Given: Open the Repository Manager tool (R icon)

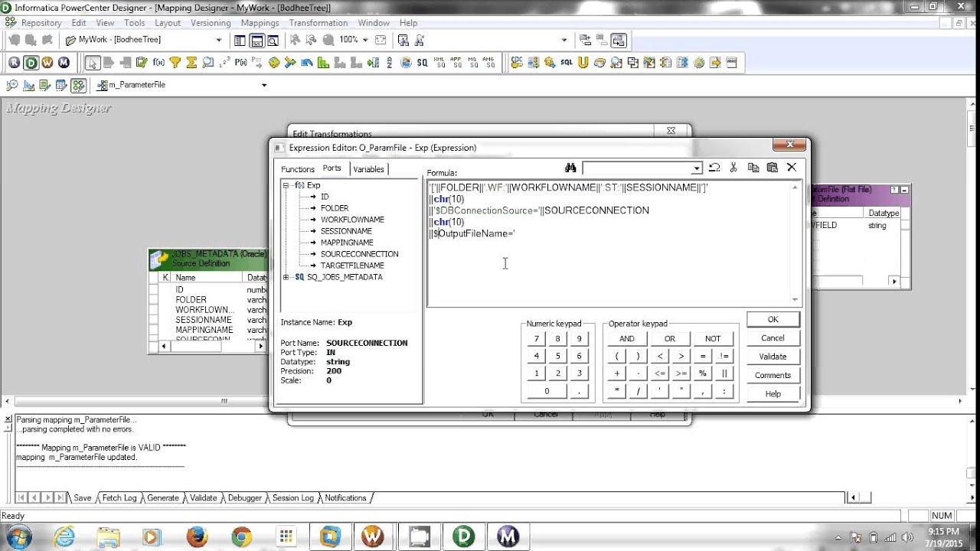Looking at the screenshot, I should click(15, 63).
